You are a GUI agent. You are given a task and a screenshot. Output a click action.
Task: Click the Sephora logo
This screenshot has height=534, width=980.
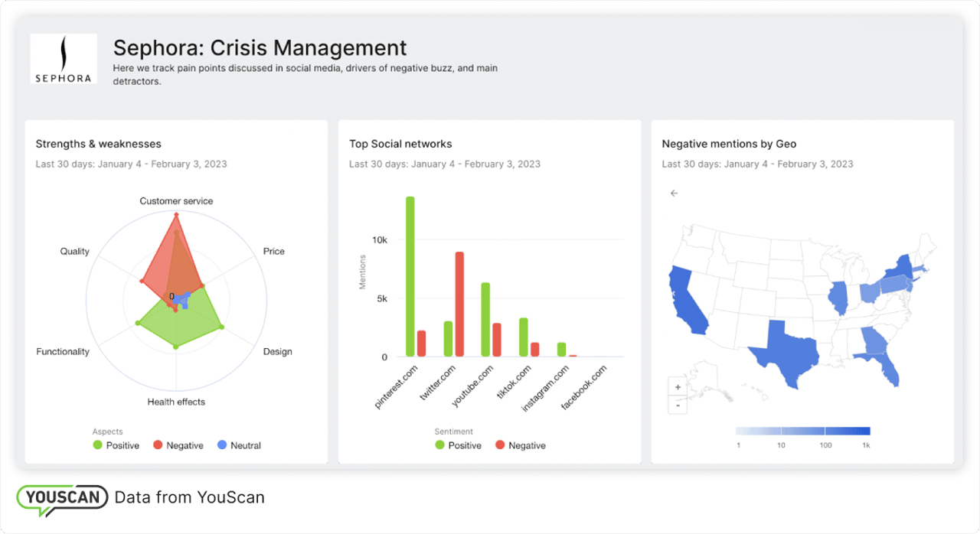[64, 59]
